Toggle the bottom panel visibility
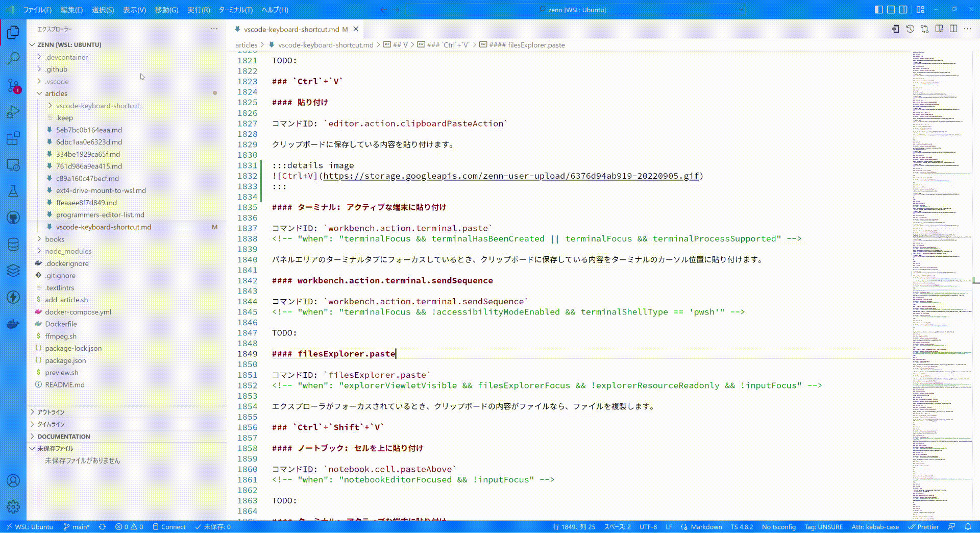Screen dimensions: 980x533 pos(891,10)
